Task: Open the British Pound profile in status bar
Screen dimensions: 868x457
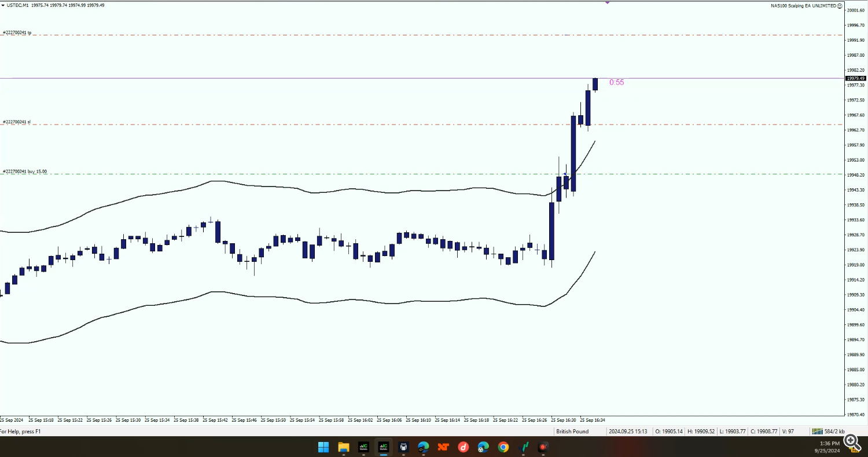Action: pos(572,432)
